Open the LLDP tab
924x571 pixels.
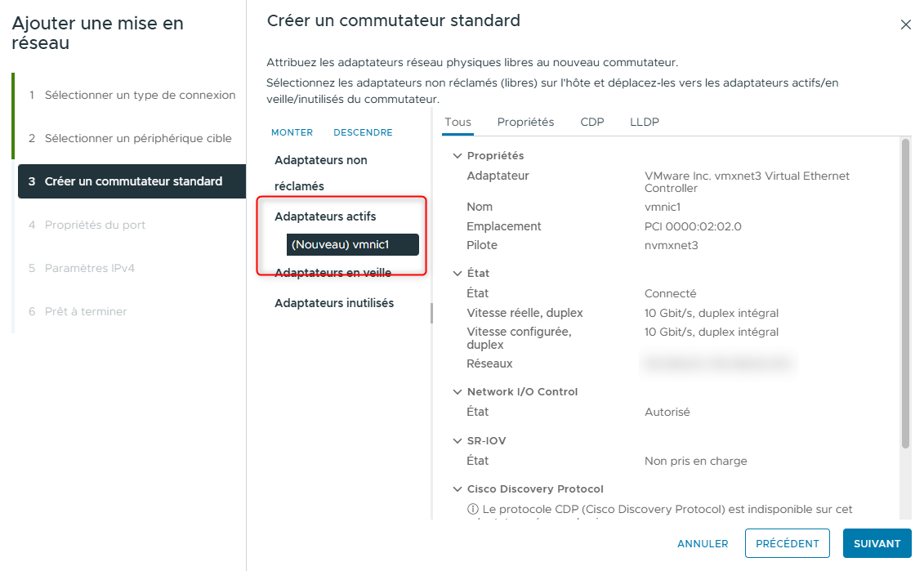(644, 121)
